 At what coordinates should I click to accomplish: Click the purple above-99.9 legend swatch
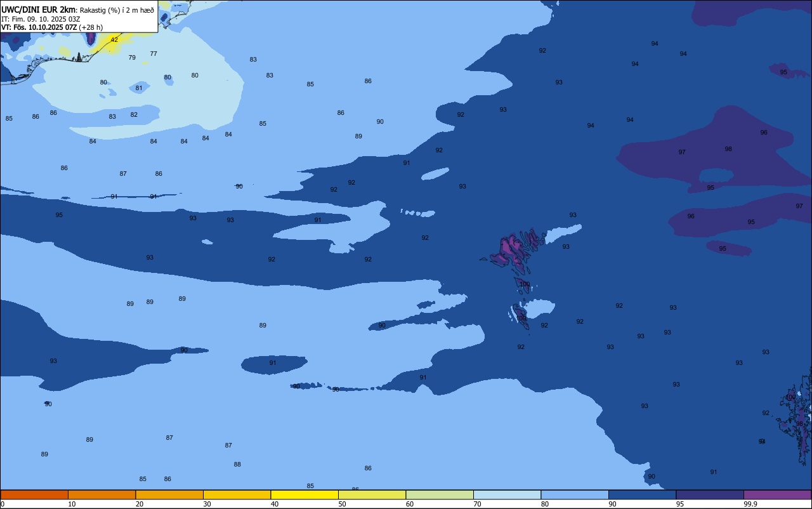778,495
